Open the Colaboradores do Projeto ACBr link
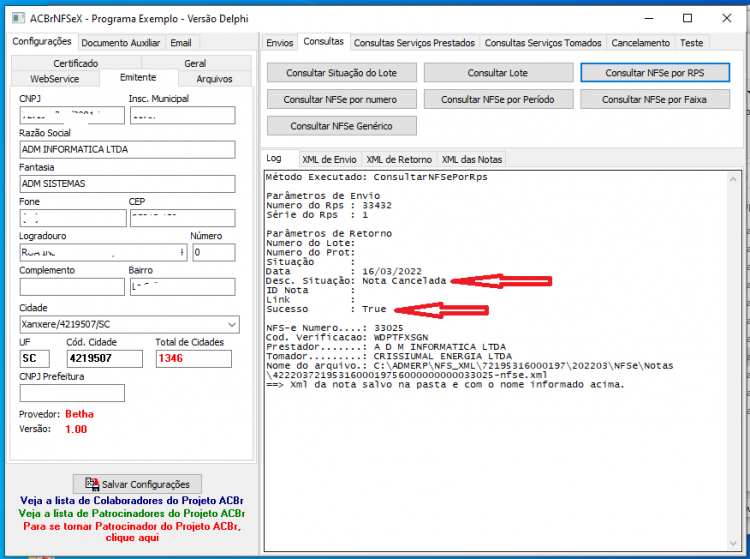The height and width of the screenshot is (559, 750). tap(132, 500)
